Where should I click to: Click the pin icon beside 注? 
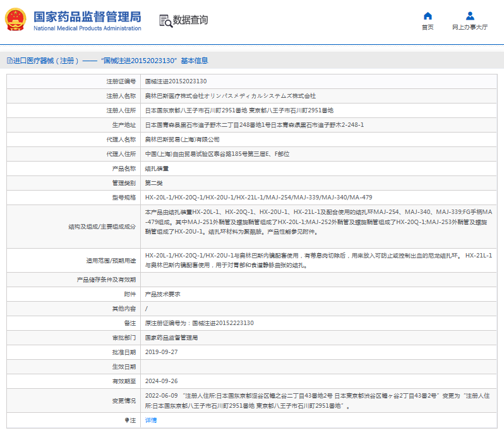point(127,420)
